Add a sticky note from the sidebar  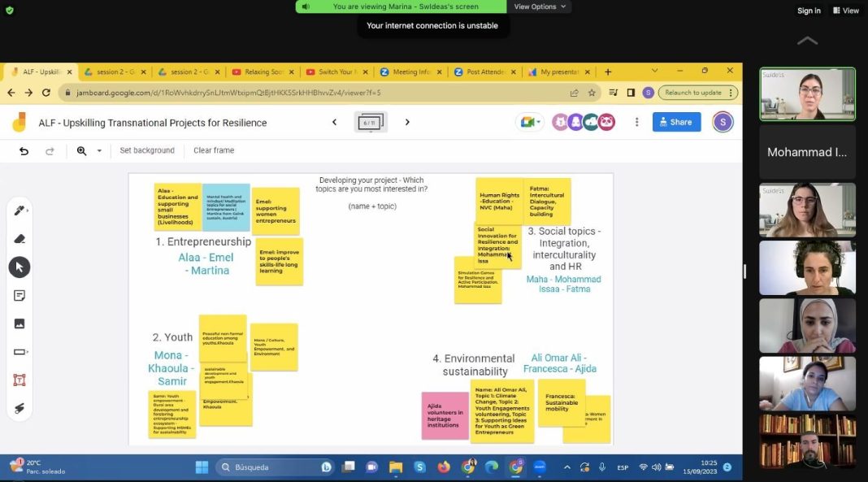pos(20,295)
